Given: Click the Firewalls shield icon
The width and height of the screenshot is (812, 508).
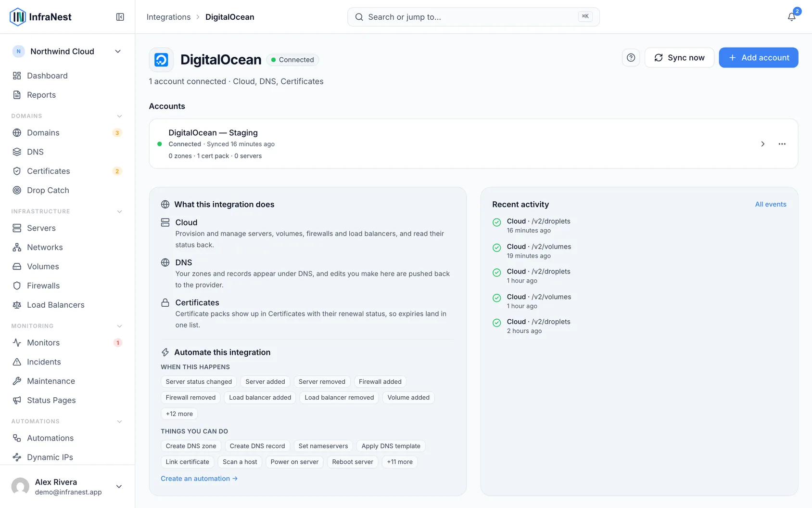Looking at the screenshot, I should point(17,286).
